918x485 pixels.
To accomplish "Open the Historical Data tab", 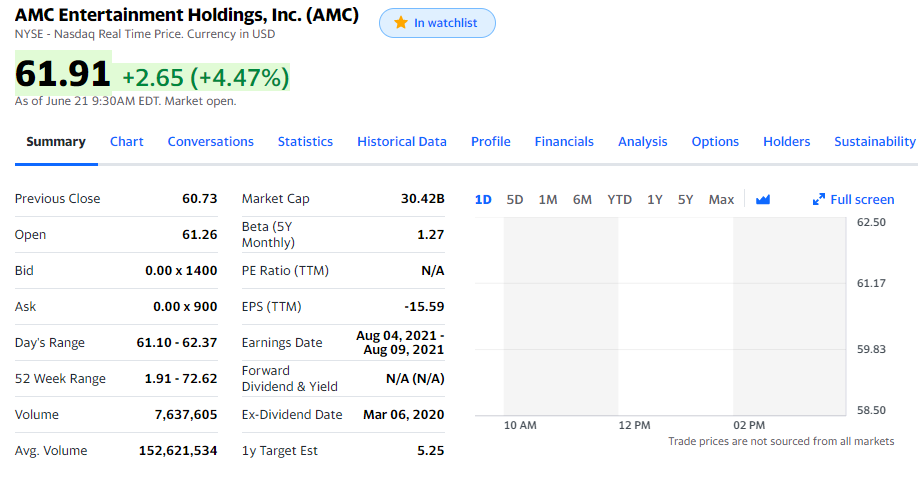I will [x=402, y=142].
